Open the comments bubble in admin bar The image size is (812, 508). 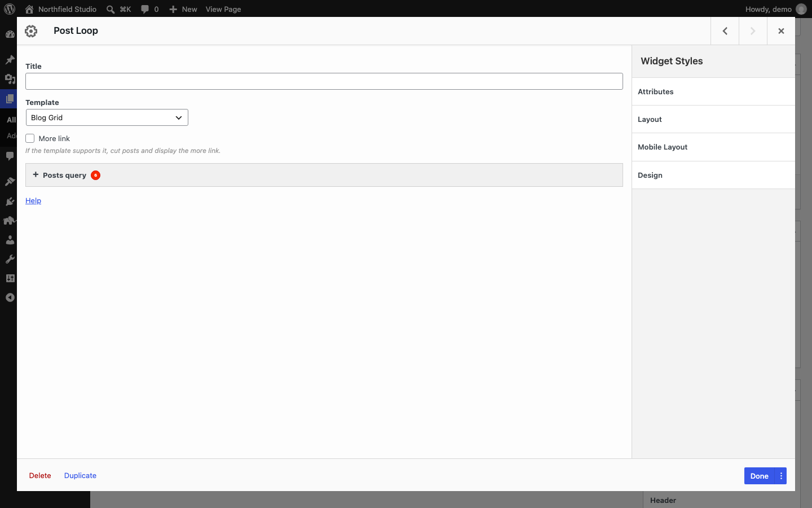(x=145, y=9)
